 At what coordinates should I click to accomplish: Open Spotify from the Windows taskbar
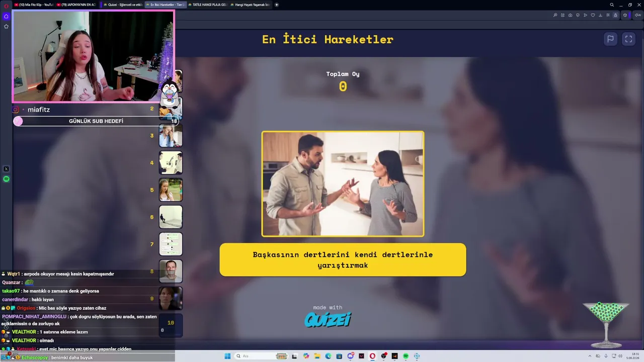point(406,356)
